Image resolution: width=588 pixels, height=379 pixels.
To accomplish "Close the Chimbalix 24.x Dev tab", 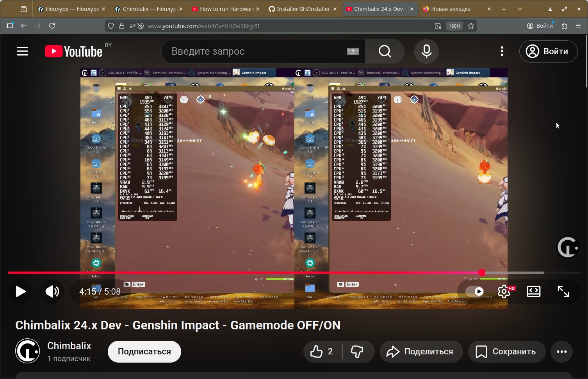I will (412, 9).
